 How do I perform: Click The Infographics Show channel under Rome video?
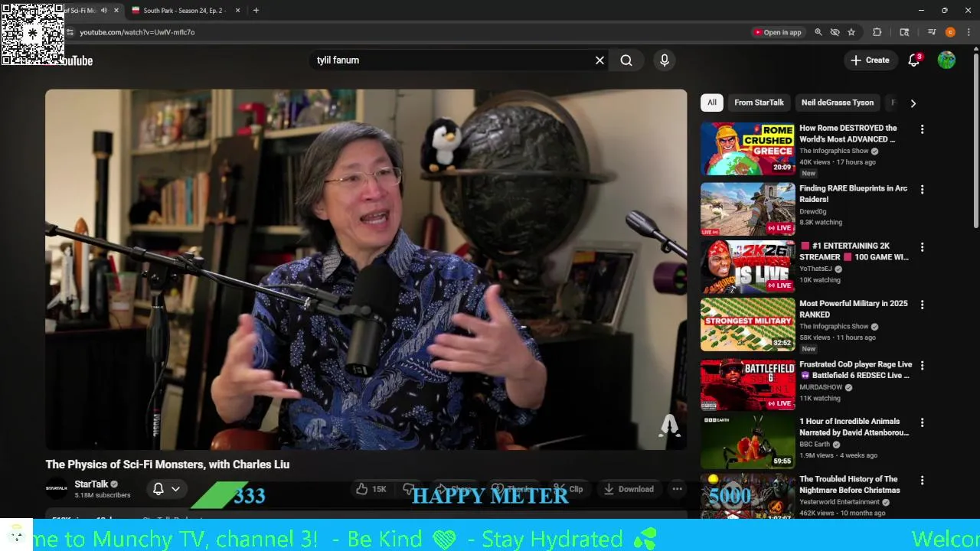coord(834,151)
